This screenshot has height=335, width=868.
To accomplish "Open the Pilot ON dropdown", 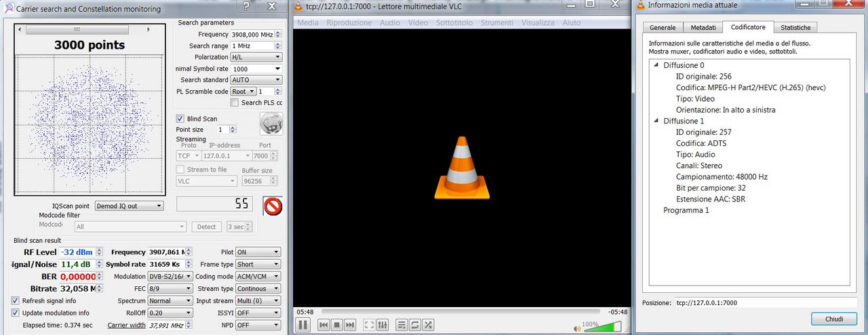I will [x=258, y=252].
